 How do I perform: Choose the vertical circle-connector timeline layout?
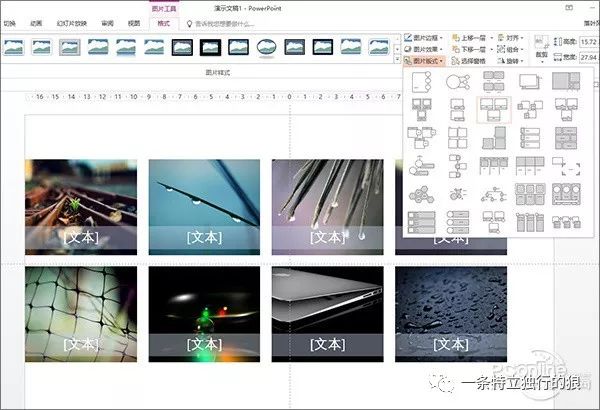click(458, 166)
